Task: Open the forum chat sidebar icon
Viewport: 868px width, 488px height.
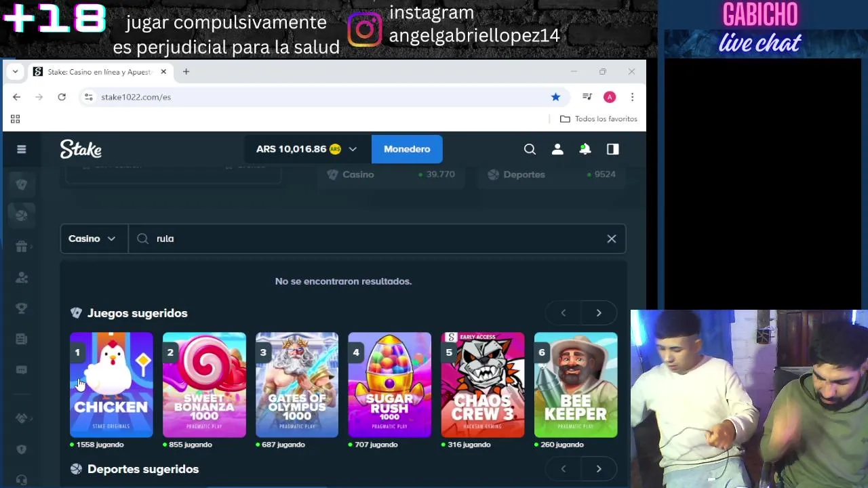Action: tap(22, 369)
